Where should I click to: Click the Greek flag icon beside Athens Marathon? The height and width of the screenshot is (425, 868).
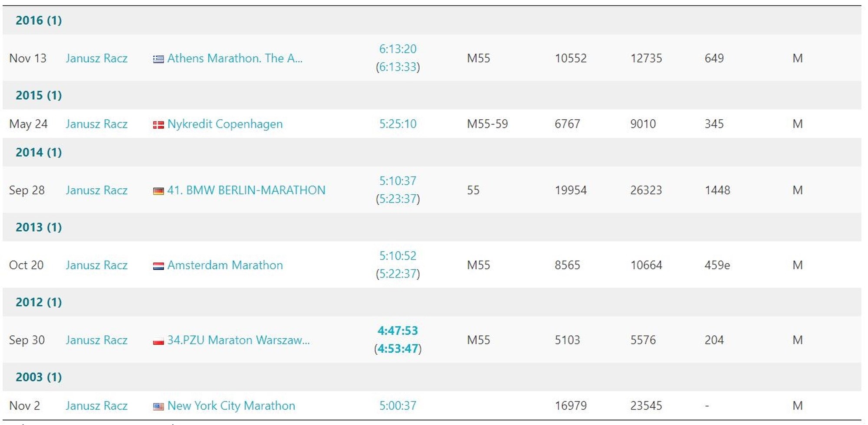click(158, 59)
